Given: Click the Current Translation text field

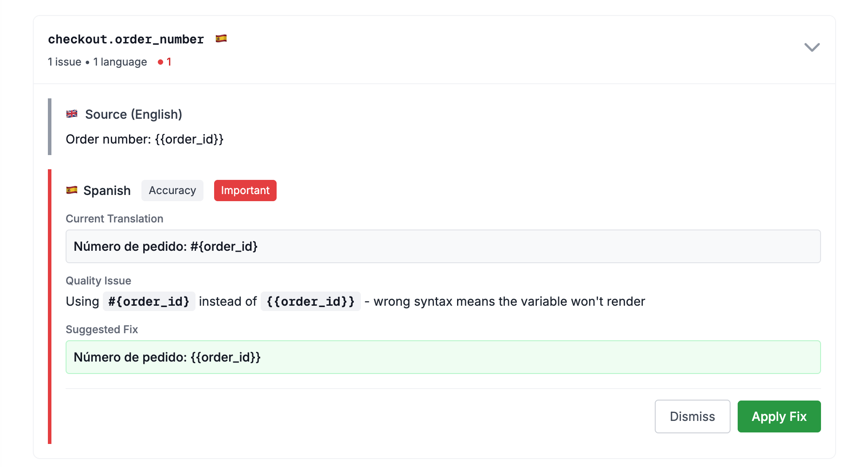Looking at the screenshot, I should 442,246.
